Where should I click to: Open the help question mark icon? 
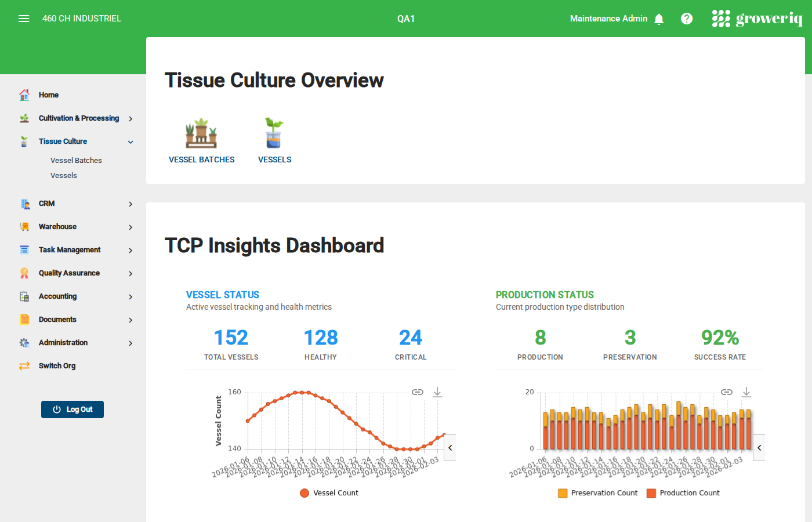[687, 19]
